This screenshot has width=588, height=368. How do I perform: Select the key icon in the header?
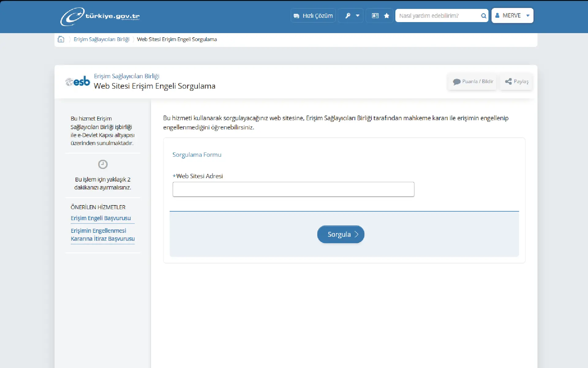click(x=348, y=15)
